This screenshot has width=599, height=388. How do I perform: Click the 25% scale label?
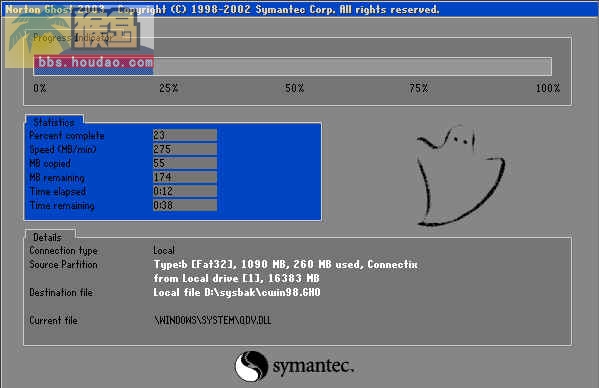point(168,88)
